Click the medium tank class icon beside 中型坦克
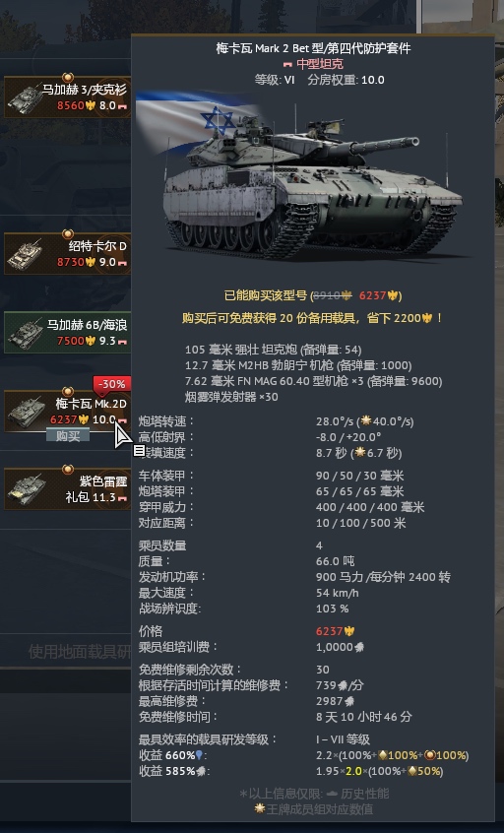504x833 pixels. [x=287, y=65]
